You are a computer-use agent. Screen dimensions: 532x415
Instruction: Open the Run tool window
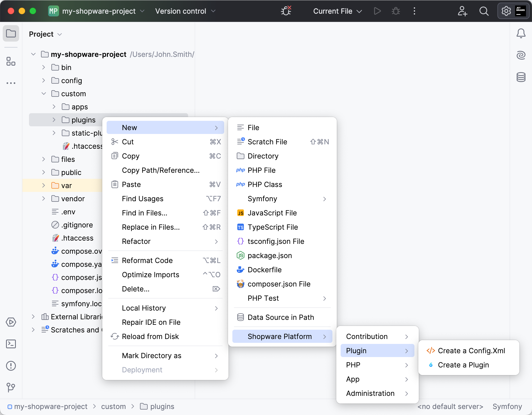pos(11,322)
